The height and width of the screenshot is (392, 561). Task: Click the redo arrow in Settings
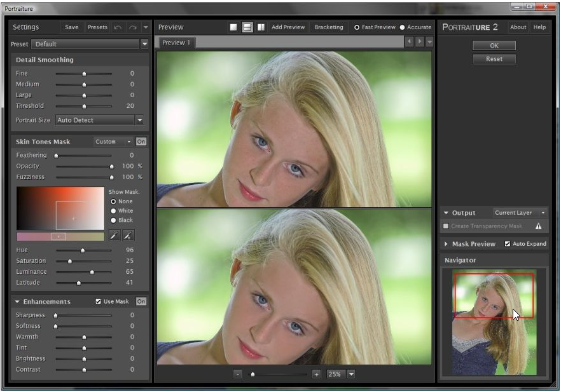(x=132, y=27)
